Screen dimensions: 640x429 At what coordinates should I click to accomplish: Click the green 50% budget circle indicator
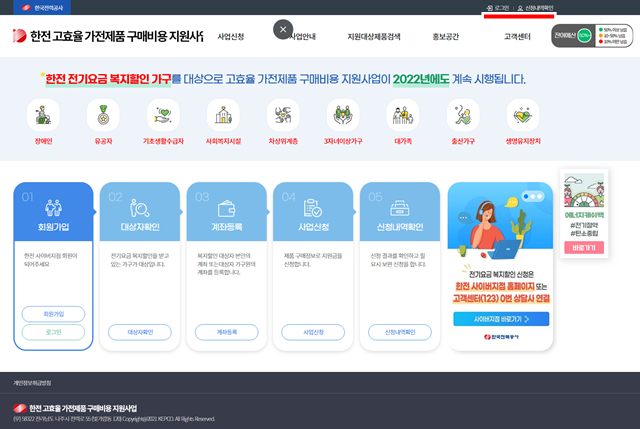click(x=584, y=36)
